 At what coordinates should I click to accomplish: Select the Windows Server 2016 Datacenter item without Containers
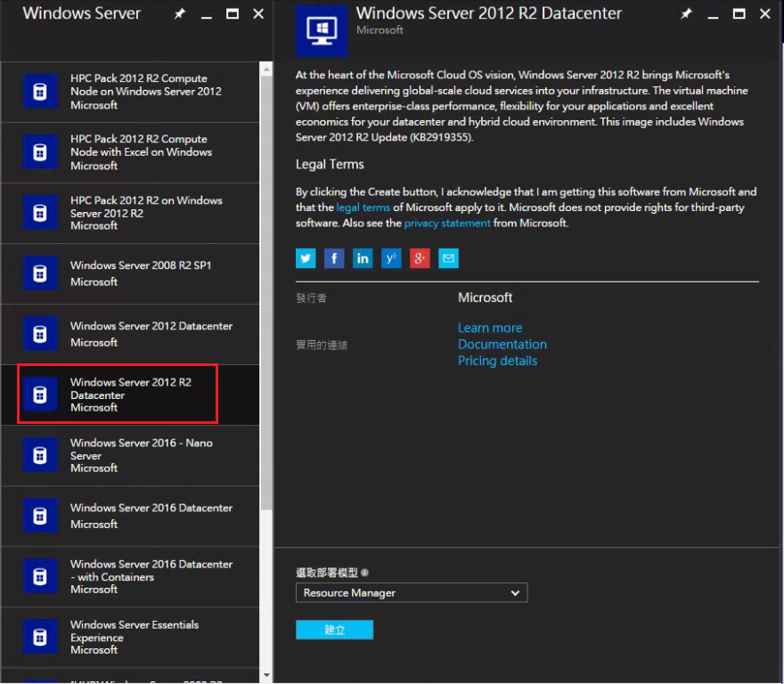(x=130, y=516)
